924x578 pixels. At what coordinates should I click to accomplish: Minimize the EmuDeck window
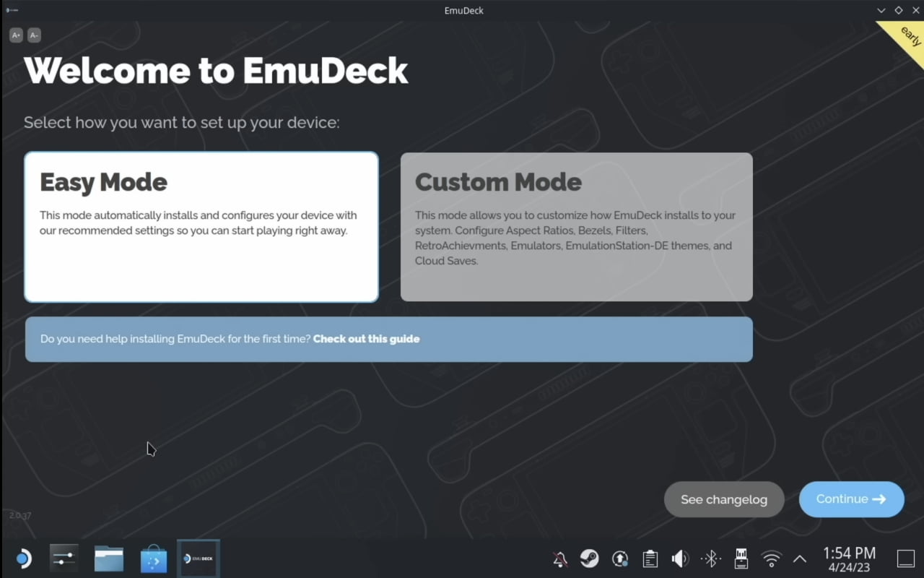(881, 10)
